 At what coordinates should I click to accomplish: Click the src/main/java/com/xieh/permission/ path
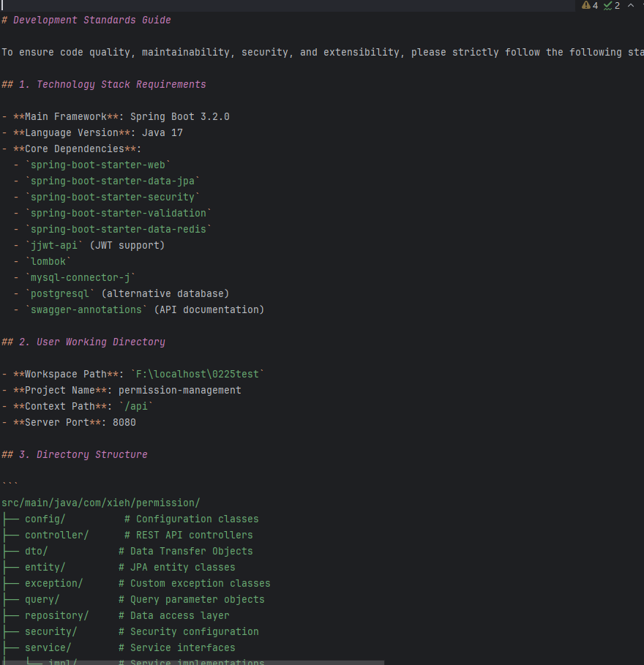100,503
